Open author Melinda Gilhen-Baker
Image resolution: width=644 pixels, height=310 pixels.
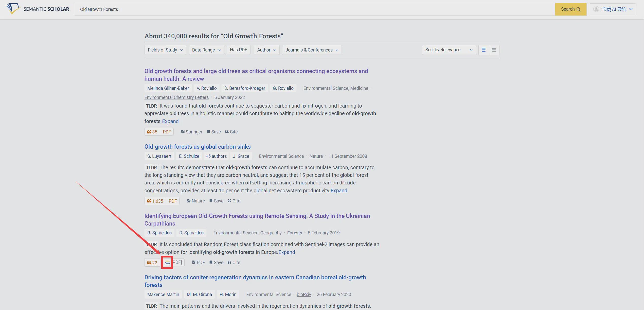[x=168, y=88]
